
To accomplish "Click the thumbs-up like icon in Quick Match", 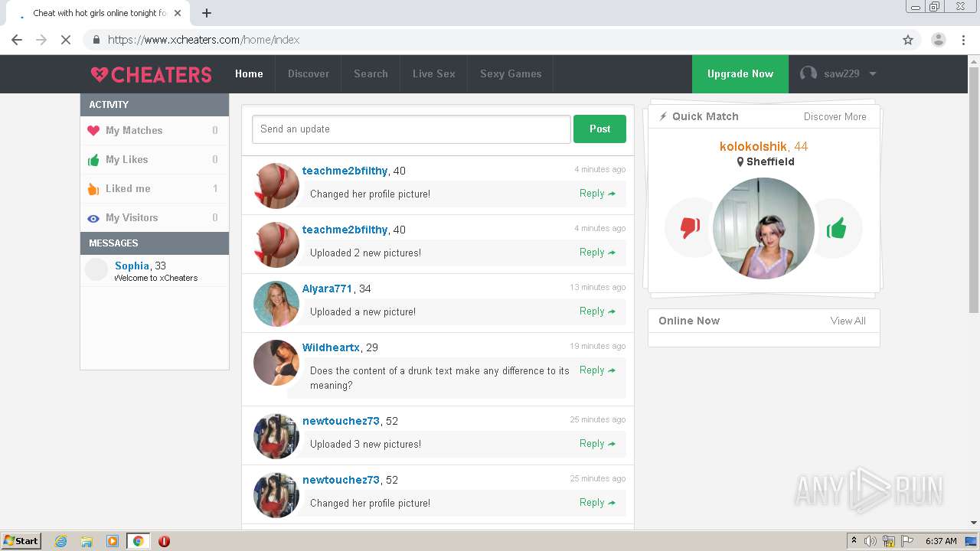I will click(836, 228).
